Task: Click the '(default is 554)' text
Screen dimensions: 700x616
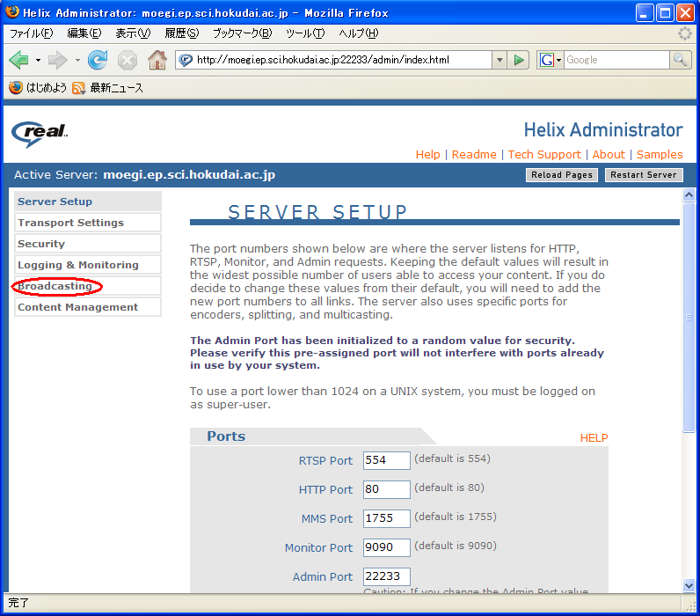Action: point(452,458)
